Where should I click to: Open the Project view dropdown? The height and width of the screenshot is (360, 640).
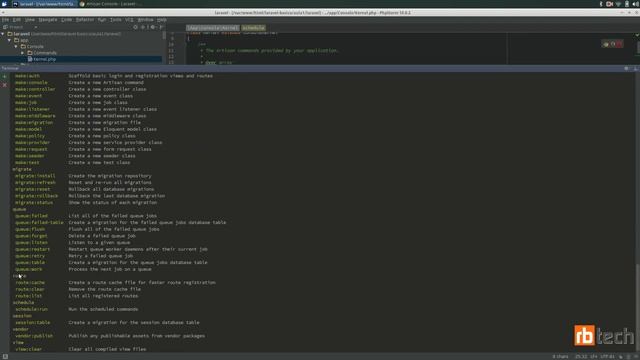20,27
